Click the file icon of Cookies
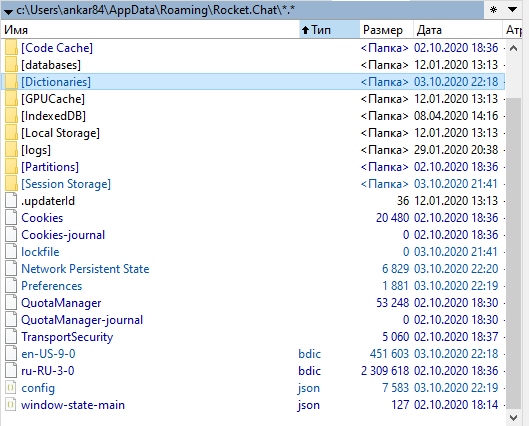 point(11,218)
